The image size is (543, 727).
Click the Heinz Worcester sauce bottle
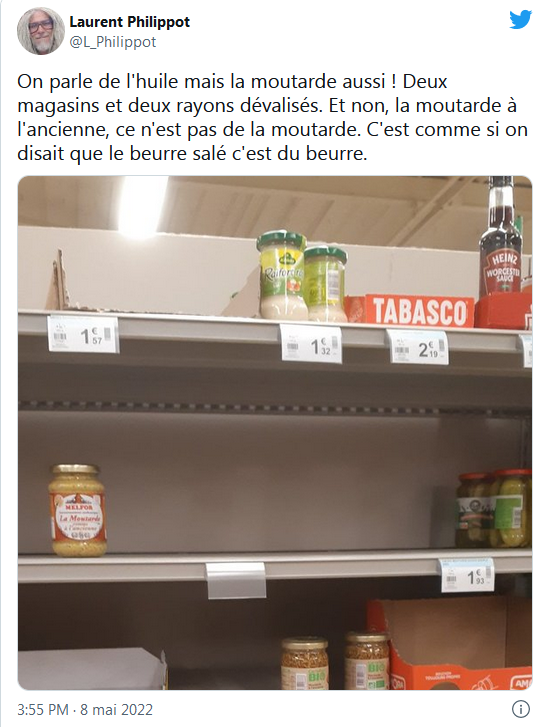pyautogui.click(x=501, y=236)
